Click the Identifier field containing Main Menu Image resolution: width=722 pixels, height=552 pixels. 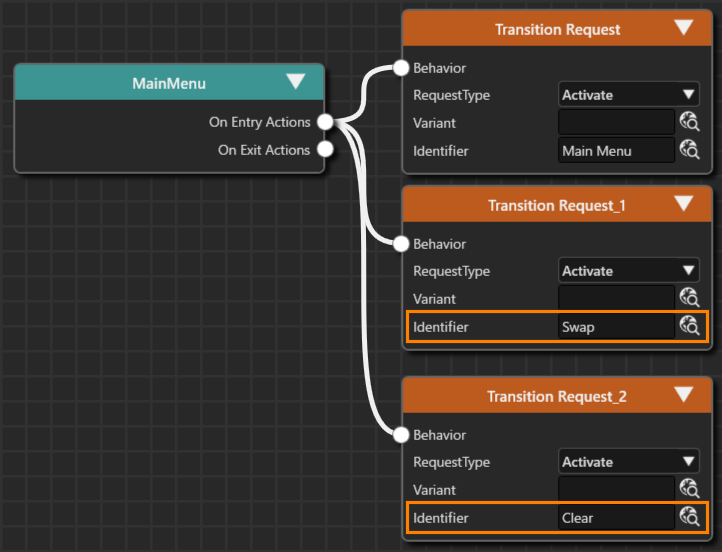point(617,151)
